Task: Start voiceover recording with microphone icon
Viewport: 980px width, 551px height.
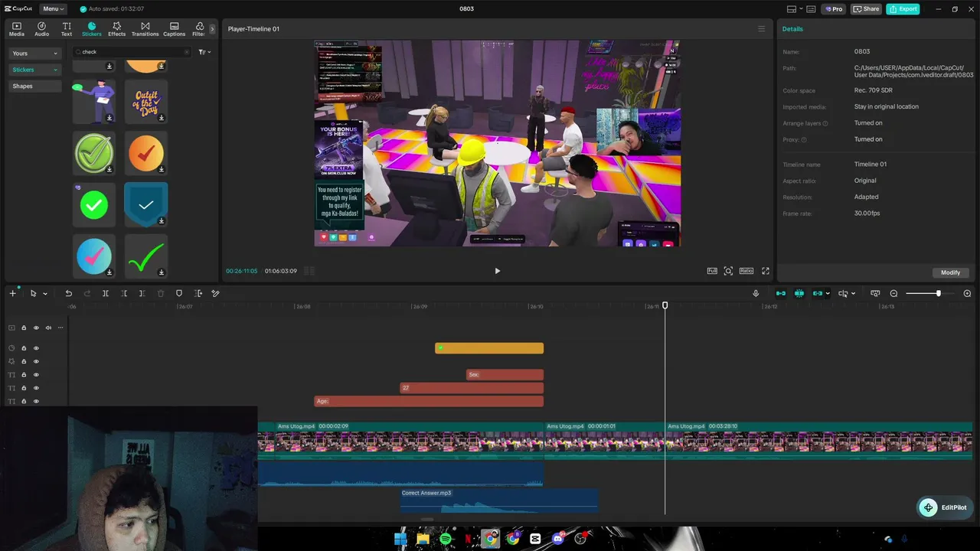Action: [756, 293]
